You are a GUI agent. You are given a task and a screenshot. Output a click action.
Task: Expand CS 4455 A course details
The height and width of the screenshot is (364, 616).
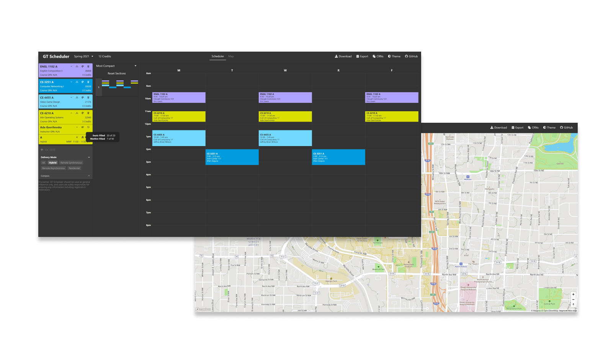71,97
